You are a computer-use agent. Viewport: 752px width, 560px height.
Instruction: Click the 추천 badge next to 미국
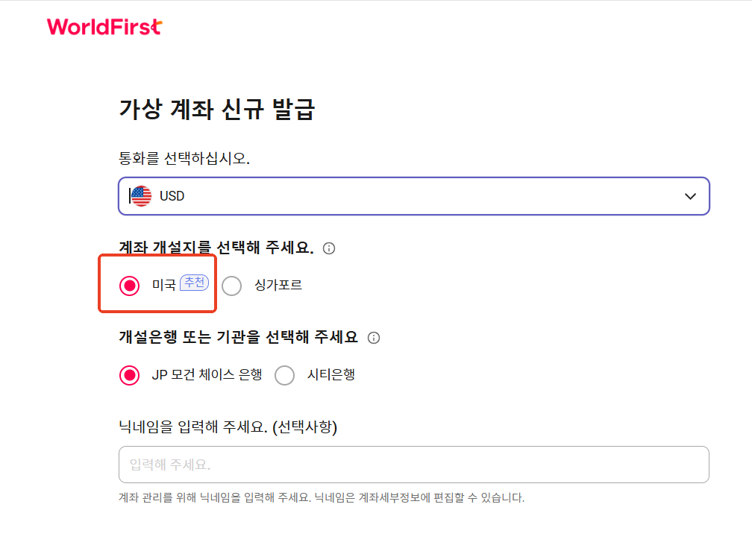pyautogui.click(x=194, y=283)
